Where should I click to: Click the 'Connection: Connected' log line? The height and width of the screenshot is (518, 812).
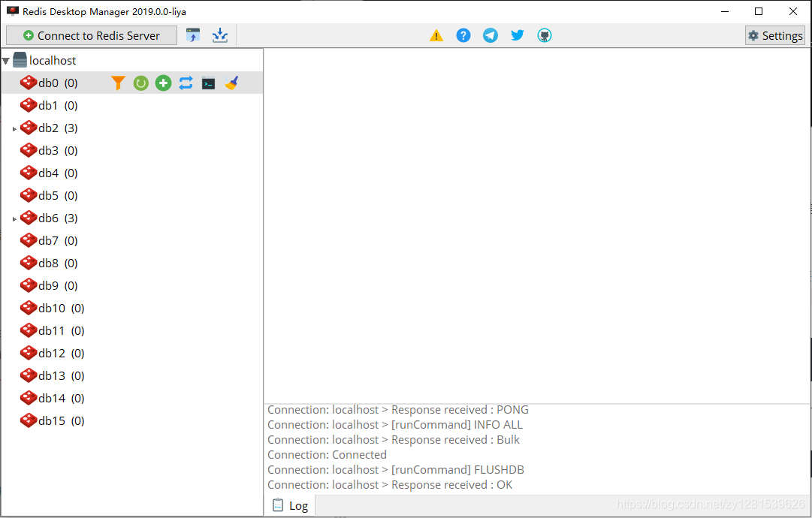tap(328, 455)
